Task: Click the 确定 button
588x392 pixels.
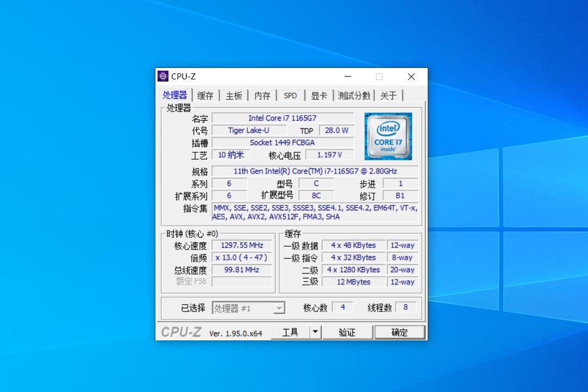Action: (399, 332)
